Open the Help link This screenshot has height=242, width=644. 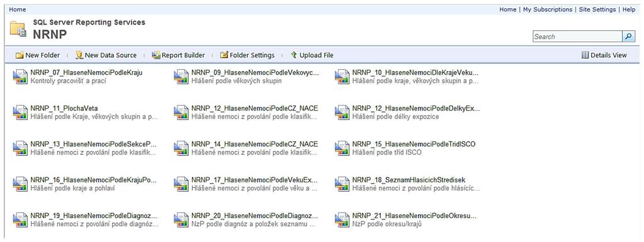point(629,9)
